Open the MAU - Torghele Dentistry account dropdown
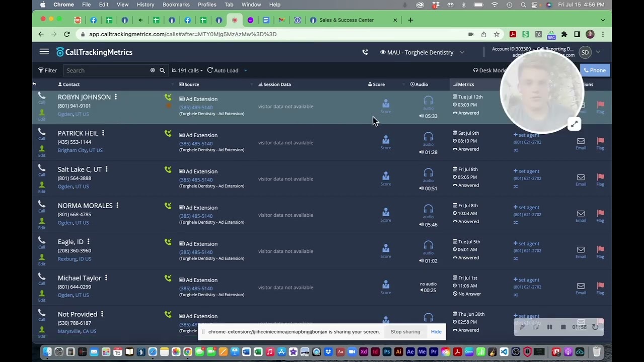 [422, 52]
